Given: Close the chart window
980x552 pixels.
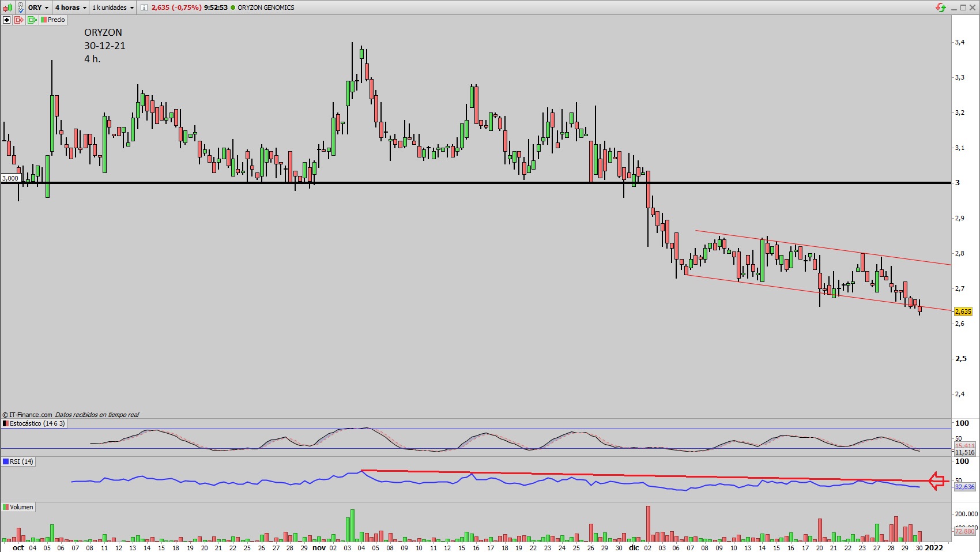Looking at the screenshot, I should tap(973, 7).
